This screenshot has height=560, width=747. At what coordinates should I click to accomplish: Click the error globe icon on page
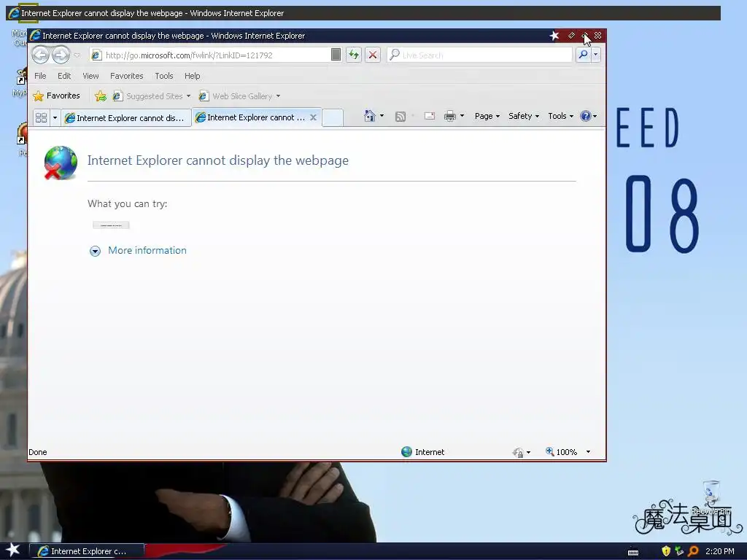tap(61, 163)
